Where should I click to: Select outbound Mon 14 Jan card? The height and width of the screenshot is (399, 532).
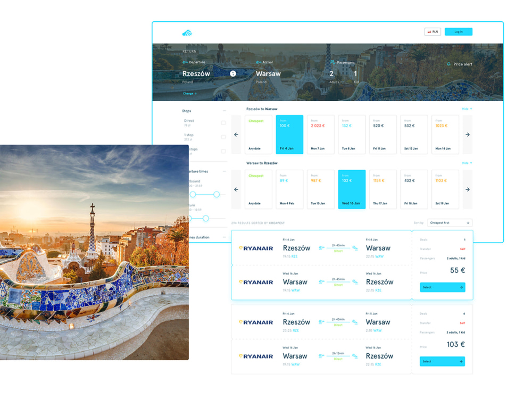pos(445,135)
